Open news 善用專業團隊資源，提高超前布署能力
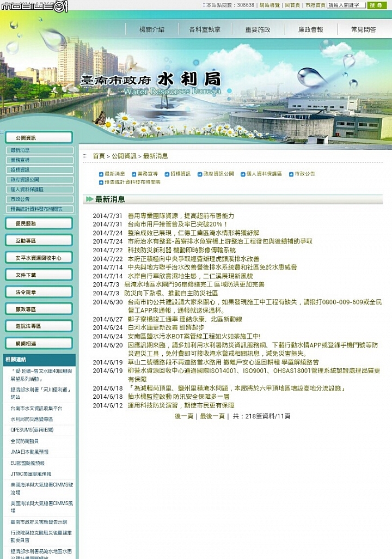Screen dimensions: 392x559 (x=181, y=216)
